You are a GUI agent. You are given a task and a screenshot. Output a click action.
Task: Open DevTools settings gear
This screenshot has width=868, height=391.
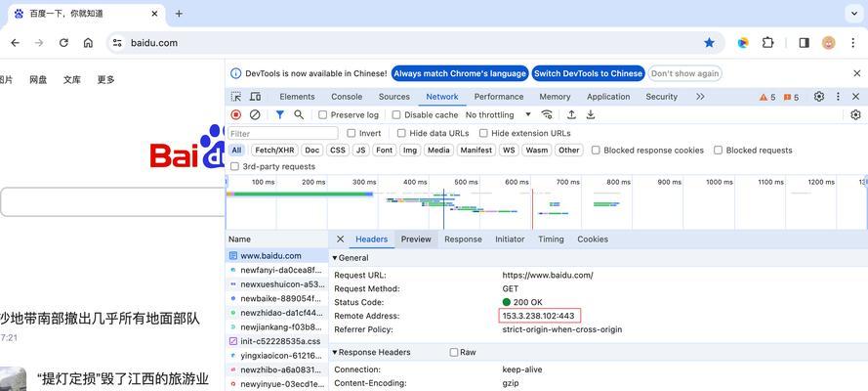(819, 97)
